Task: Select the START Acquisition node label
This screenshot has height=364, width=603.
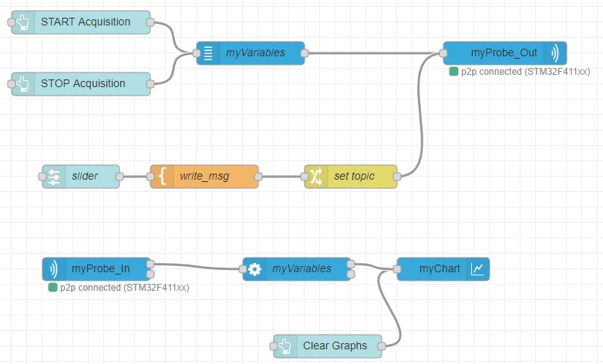Action: 86,22
